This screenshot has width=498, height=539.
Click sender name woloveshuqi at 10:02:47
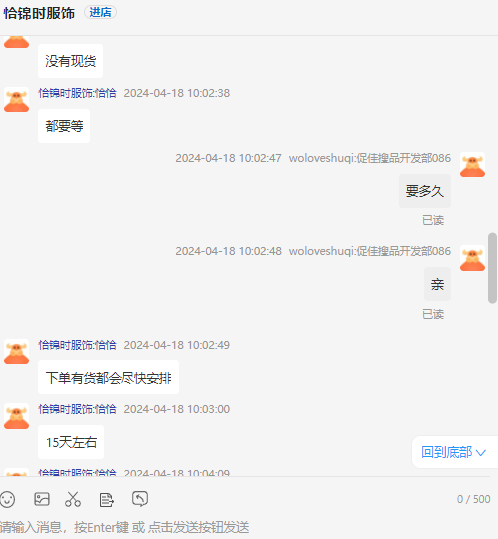369,158
